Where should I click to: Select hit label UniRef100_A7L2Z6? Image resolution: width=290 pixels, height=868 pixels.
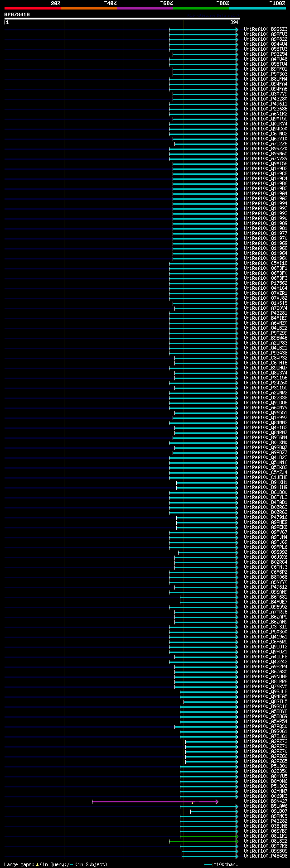click(x=266, y=144)
